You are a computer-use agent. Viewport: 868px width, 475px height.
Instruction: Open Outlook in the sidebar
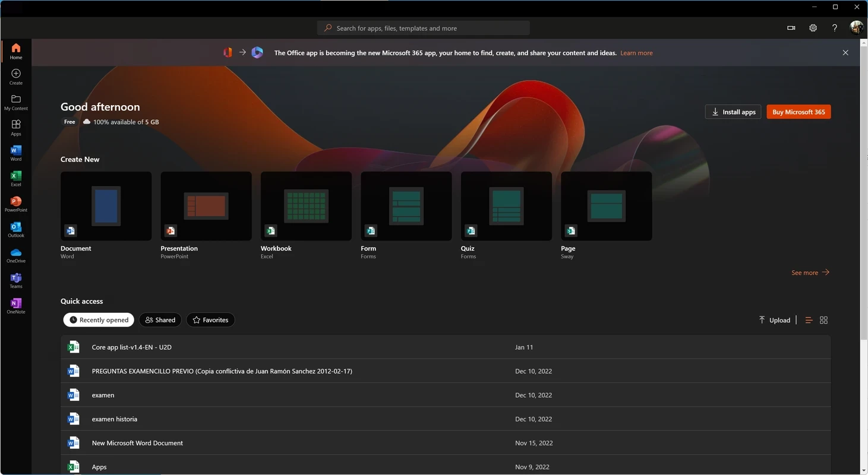pyautogui.click(x=16, y=230)
